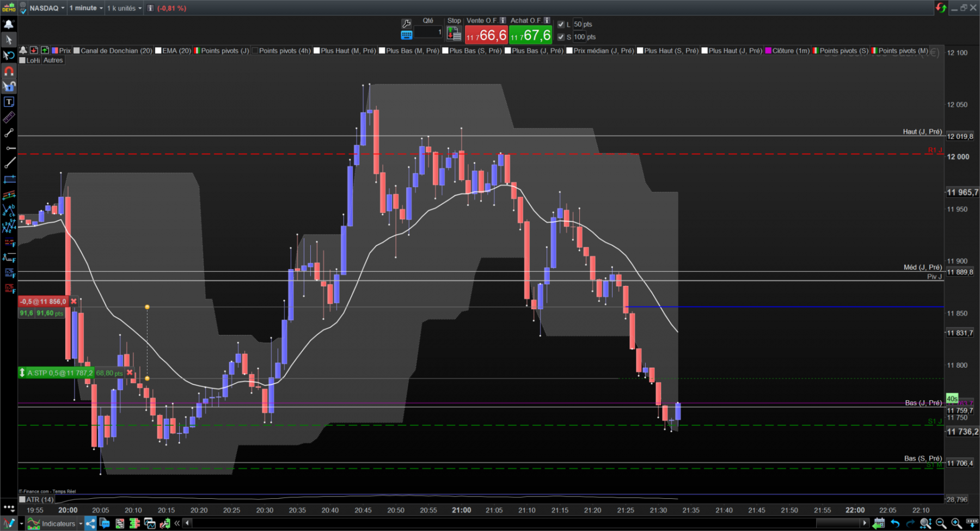
Task: Open the 1 k unités dropdown
Action: click(x=124, y=8)
